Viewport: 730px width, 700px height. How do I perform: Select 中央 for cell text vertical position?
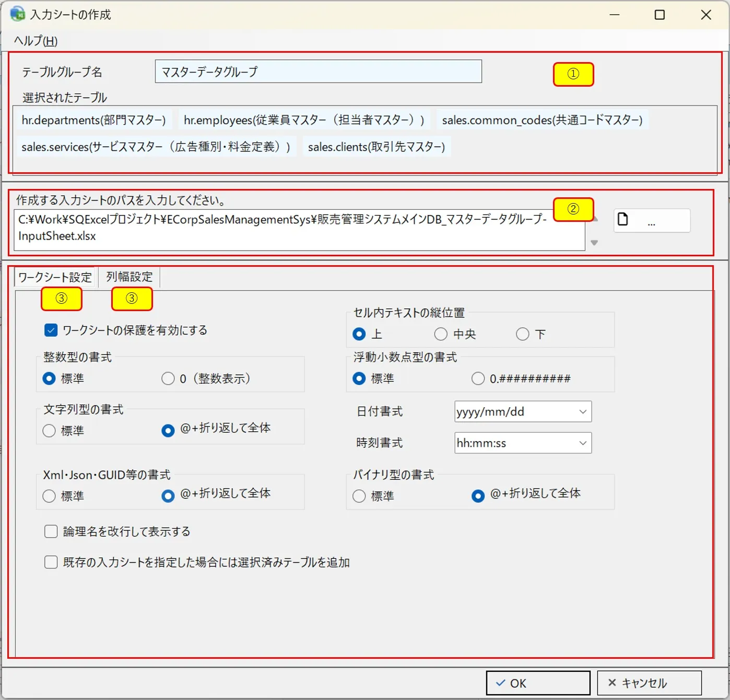[455, 334]
